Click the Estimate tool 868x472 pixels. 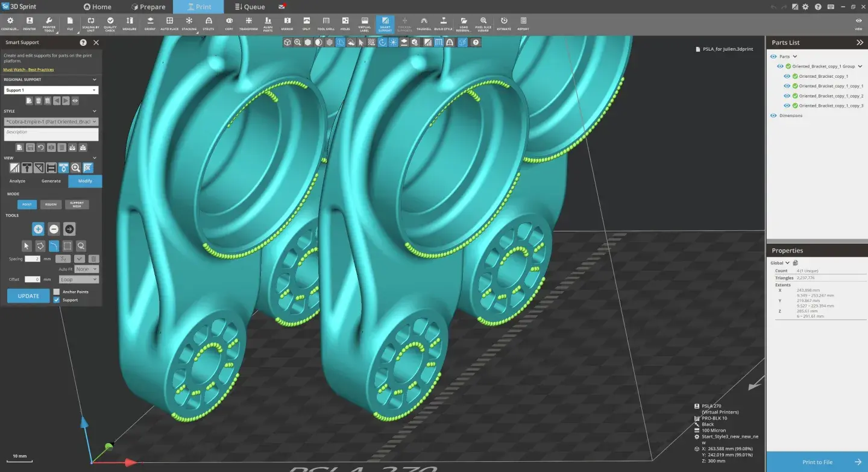504,24
